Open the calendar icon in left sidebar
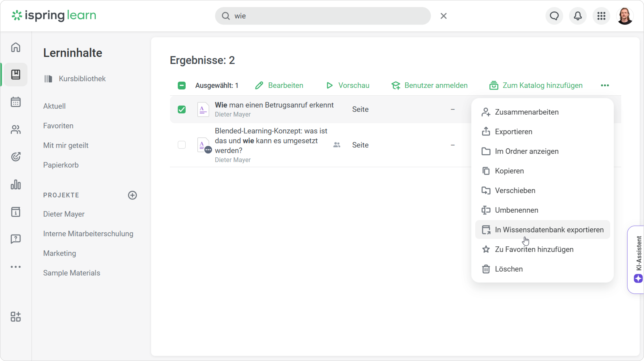The height and width of the screenshot is (361, 644). point(16,102)
